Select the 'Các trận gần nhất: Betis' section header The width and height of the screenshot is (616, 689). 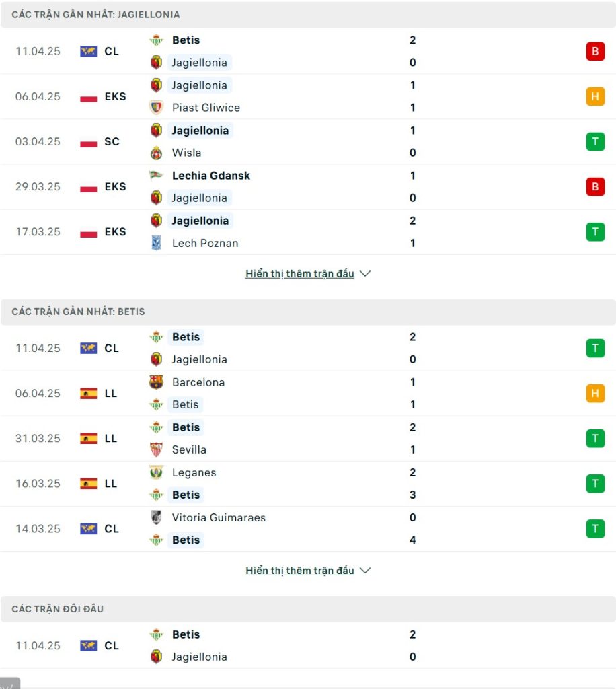click(x=308, y=312)
